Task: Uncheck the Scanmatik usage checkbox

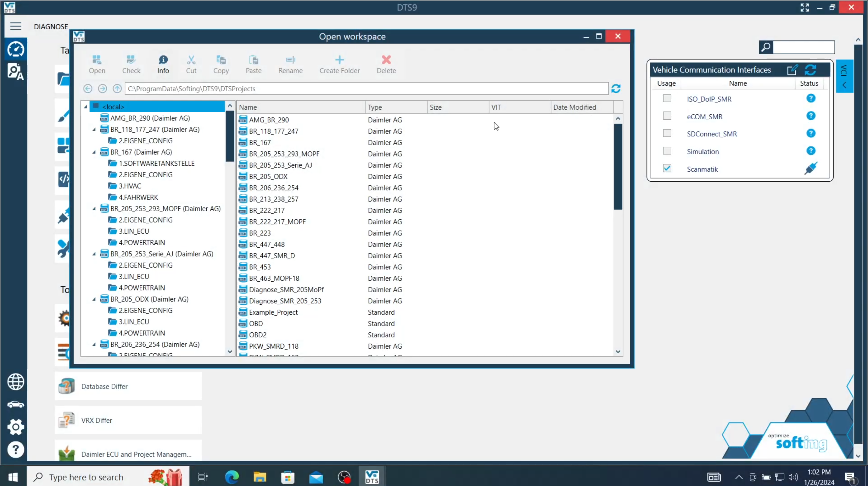Action: click(x=667, y=168)
